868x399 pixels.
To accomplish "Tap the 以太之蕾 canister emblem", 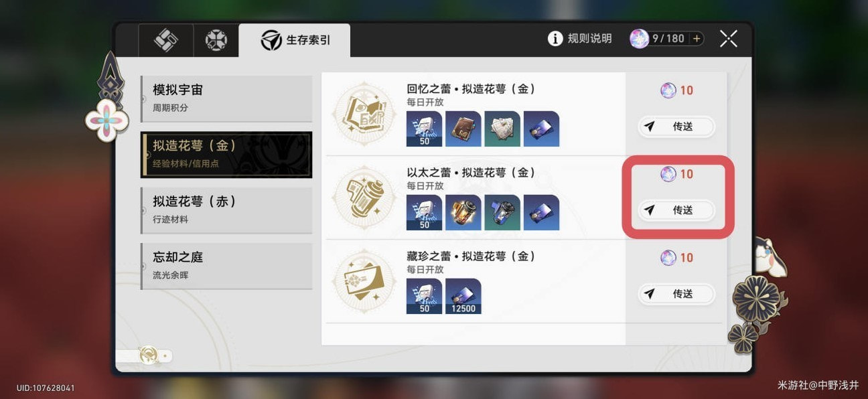I will click(x=364, y=197).
